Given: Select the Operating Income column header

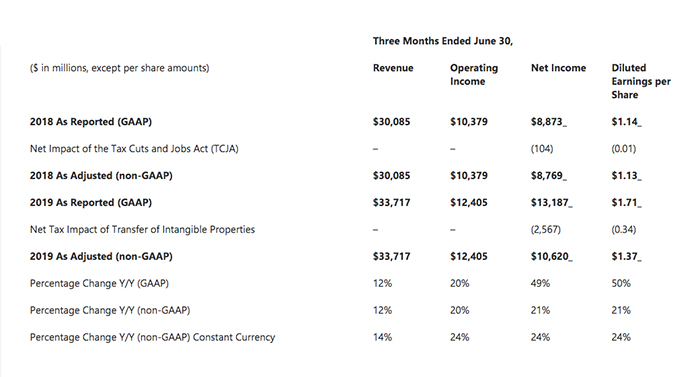Looking at the screenshot, I should click(474, 75).
